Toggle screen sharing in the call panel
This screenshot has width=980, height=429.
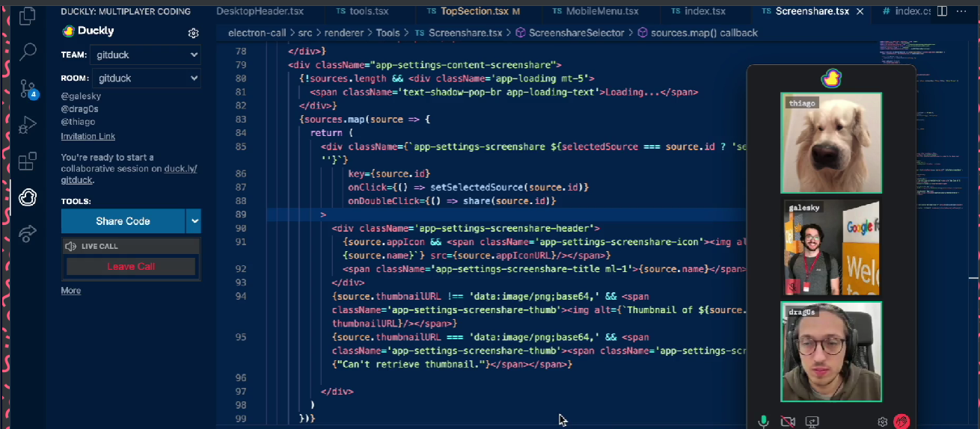click(x=812, y=422)
